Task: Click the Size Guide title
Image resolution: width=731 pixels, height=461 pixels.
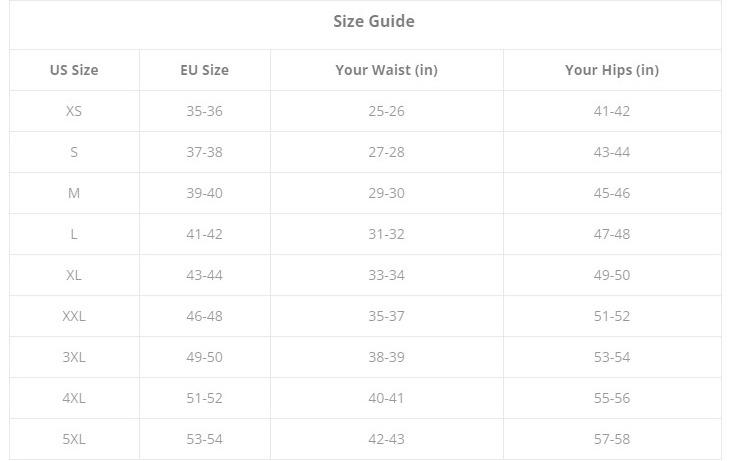Action: click(x=373, y=21)
